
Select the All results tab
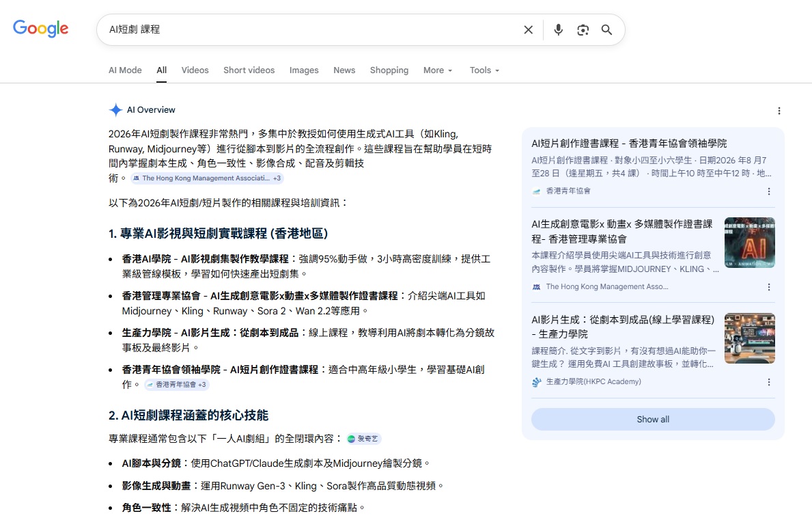[162, 70]
